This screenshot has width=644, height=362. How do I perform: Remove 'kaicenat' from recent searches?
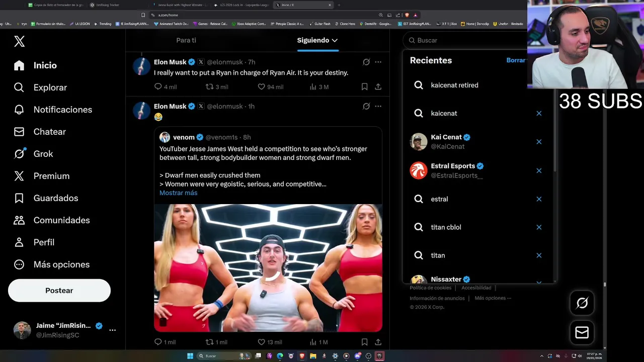click(x=539, y=113)
